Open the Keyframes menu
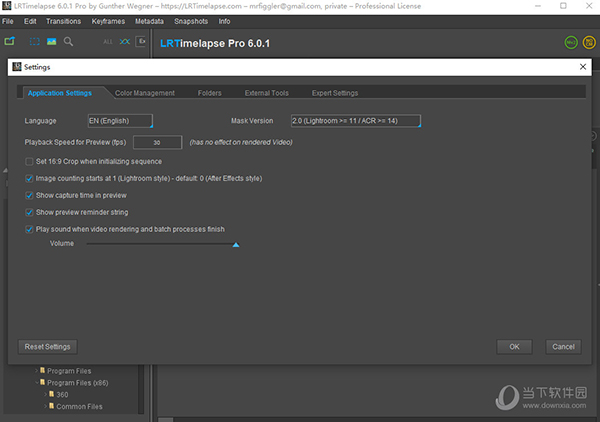 (108, 21)
